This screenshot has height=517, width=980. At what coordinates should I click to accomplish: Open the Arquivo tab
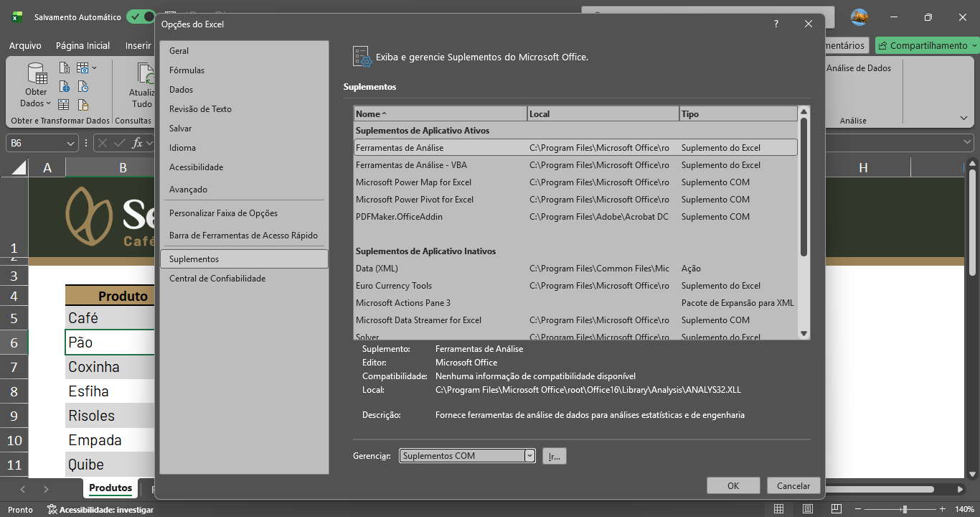(25, 45)
